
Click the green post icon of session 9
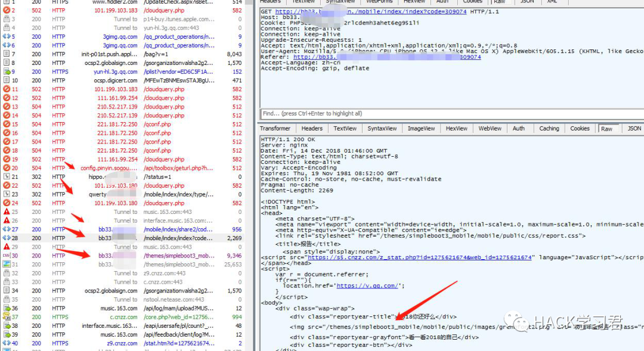pyautogui.click(x=7, y=72)
